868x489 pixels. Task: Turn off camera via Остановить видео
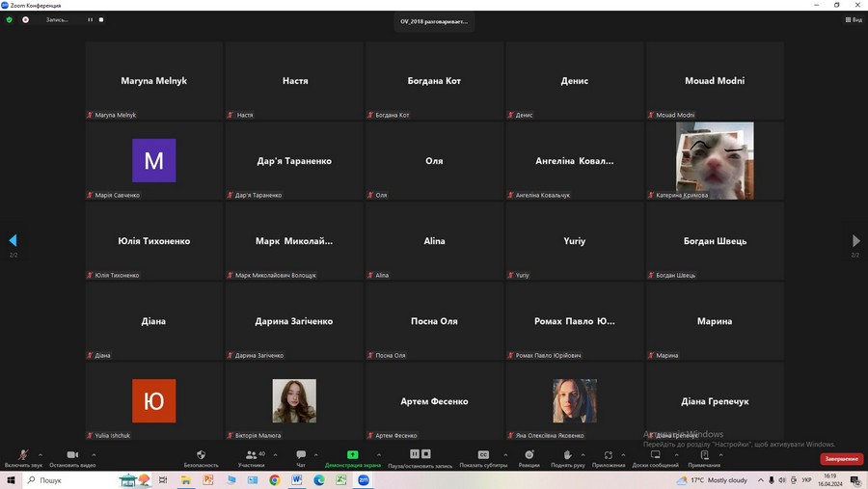tap(71, 455)
